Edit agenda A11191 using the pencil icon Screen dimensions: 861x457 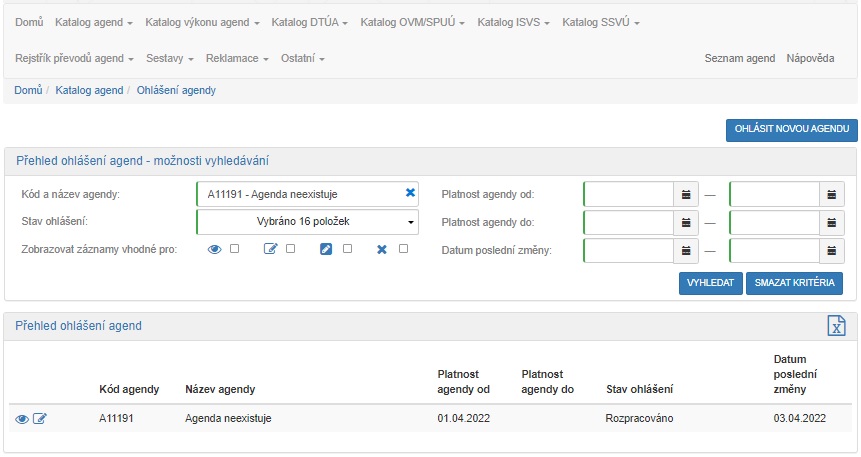point(40,418)
